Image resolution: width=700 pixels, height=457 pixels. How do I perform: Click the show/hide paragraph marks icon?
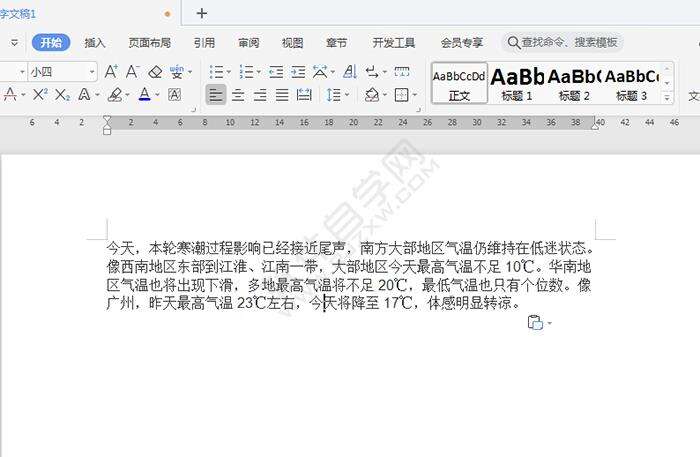coord(372,72)
